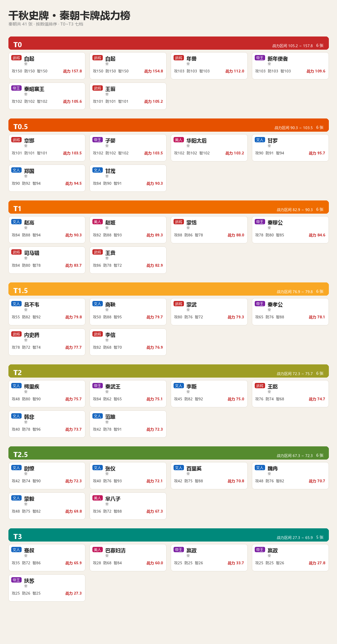
Task: Click the 帝王 badge on 秦穆公 card
Action: tap(260, 222)
